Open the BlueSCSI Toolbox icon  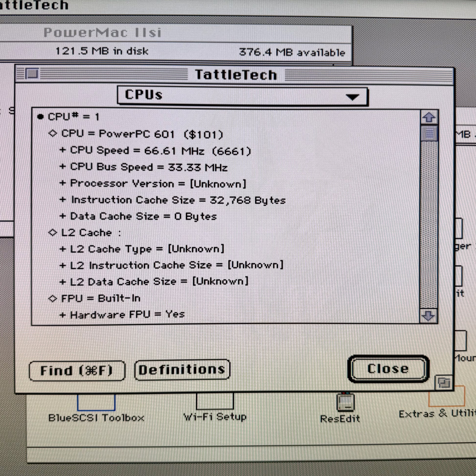[x=96, y=402]
